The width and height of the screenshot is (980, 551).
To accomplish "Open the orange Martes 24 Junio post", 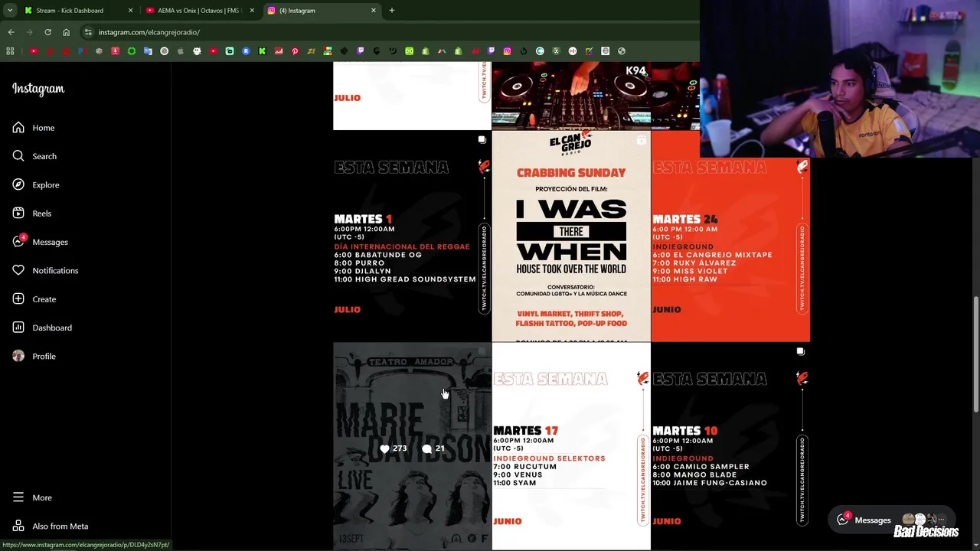I will click(x=730, y=236).
